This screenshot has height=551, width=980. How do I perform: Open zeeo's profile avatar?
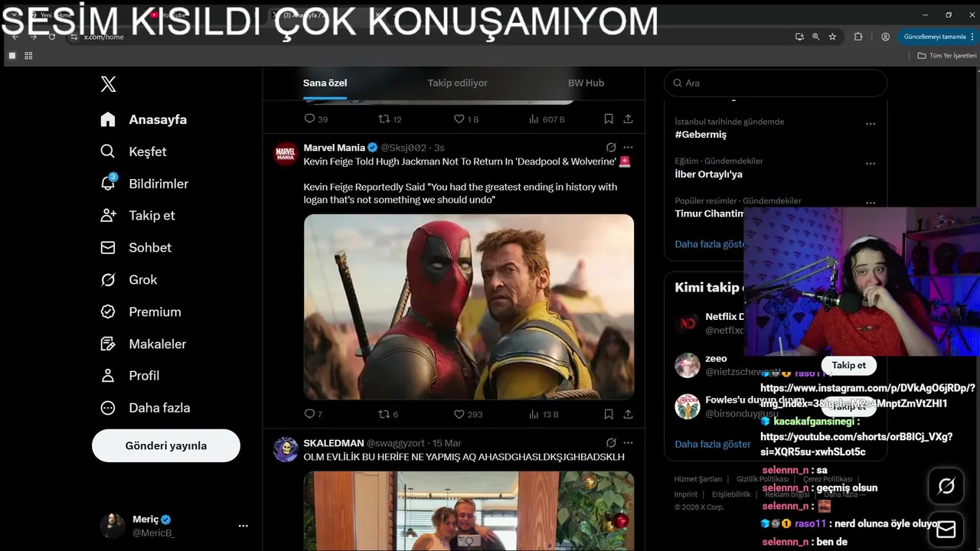pyautogui.click(x=688, y=365)
